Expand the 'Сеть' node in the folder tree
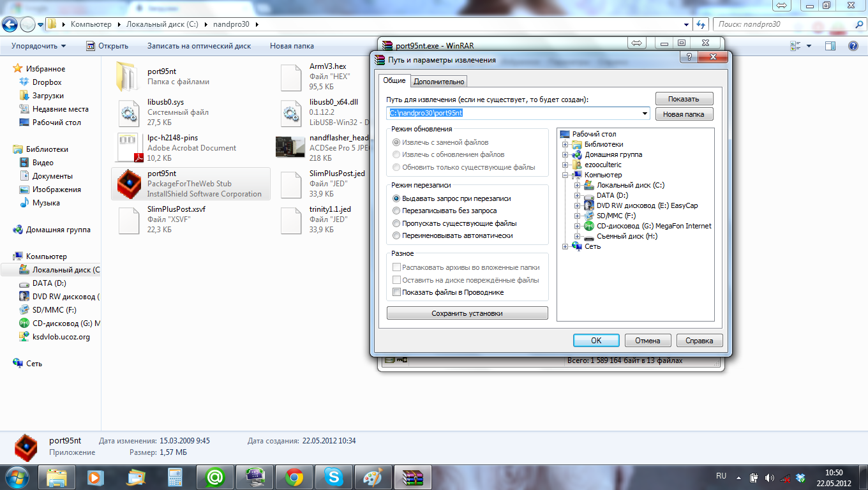 coord(565,246)
